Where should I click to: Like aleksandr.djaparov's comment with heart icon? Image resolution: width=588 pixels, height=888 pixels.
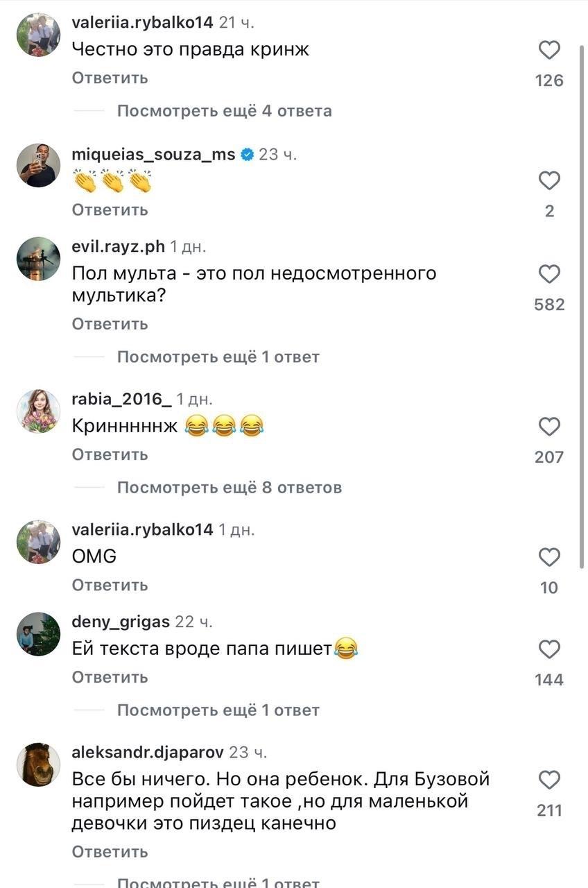(x=549, y=780)
